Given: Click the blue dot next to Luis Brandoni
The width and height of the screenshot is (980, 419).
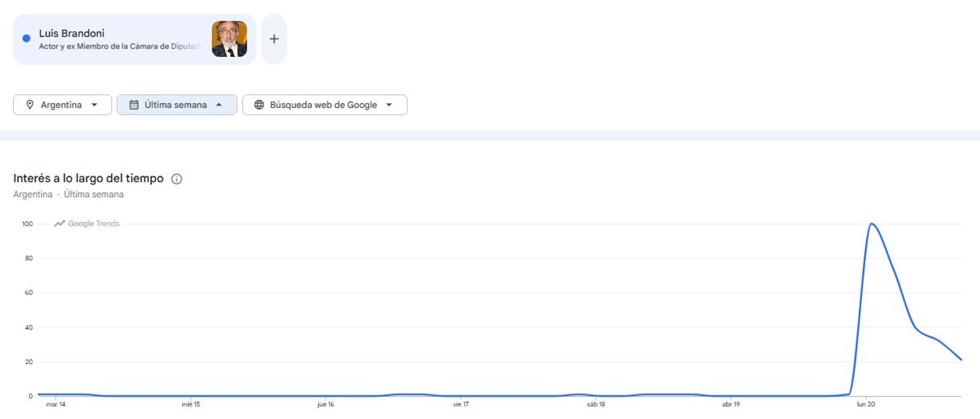Looking at the screenshot, I should click(26, 39).
